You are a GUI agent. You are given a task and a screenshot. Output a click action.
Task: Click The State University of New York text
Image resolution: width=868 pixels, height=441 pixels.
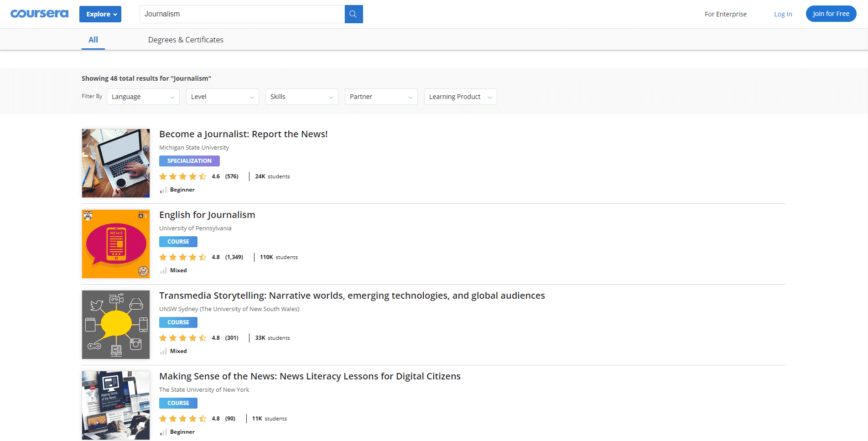pyautogui.click(x=204, y=389)
